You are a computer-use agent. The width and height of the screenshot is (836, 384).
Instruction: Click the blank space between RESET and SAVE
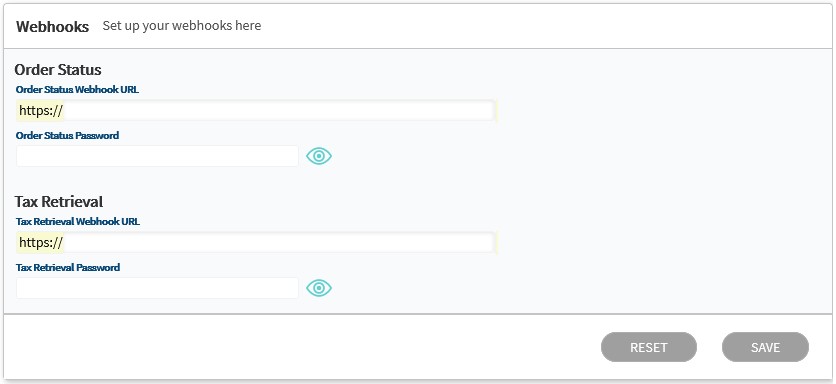(709, 347)
